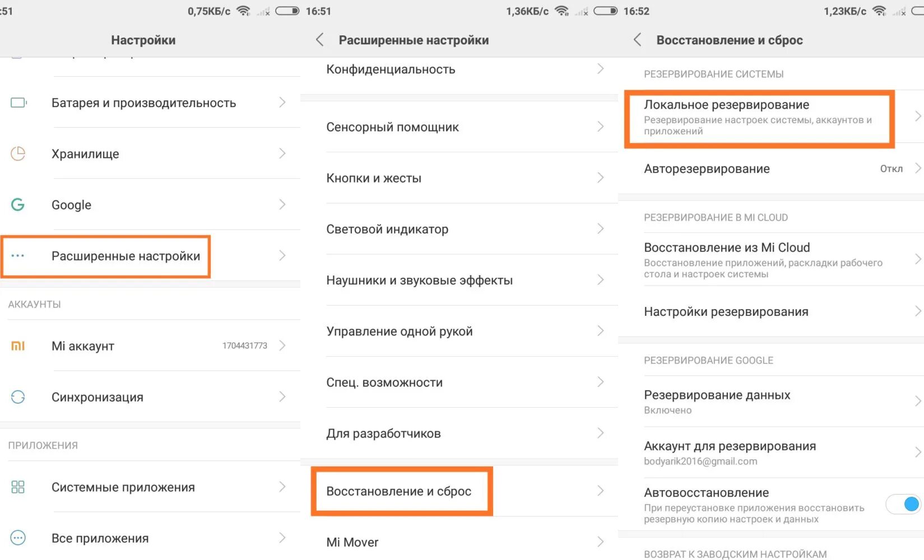Open Локальное резервирование entry

point(771,118)
